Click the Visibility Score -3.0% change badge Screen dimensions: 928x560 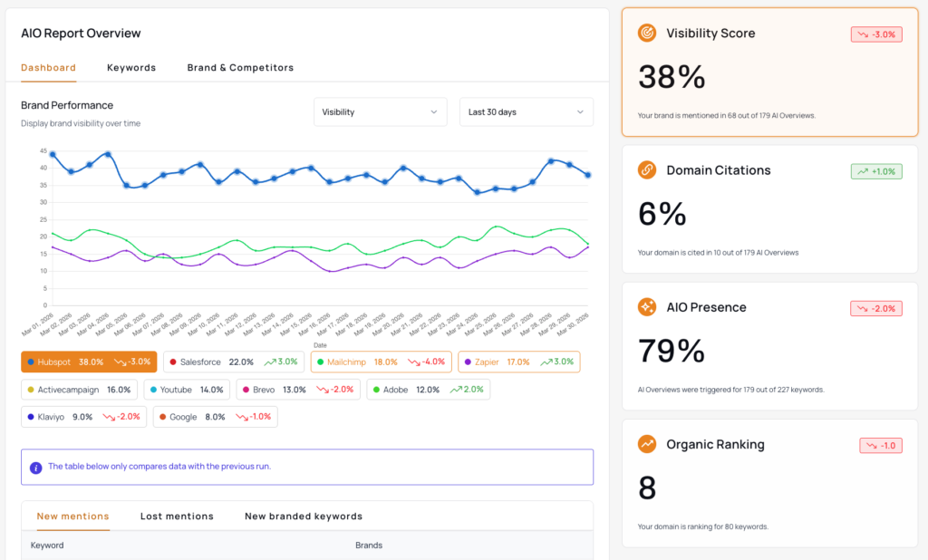point(876,34)
